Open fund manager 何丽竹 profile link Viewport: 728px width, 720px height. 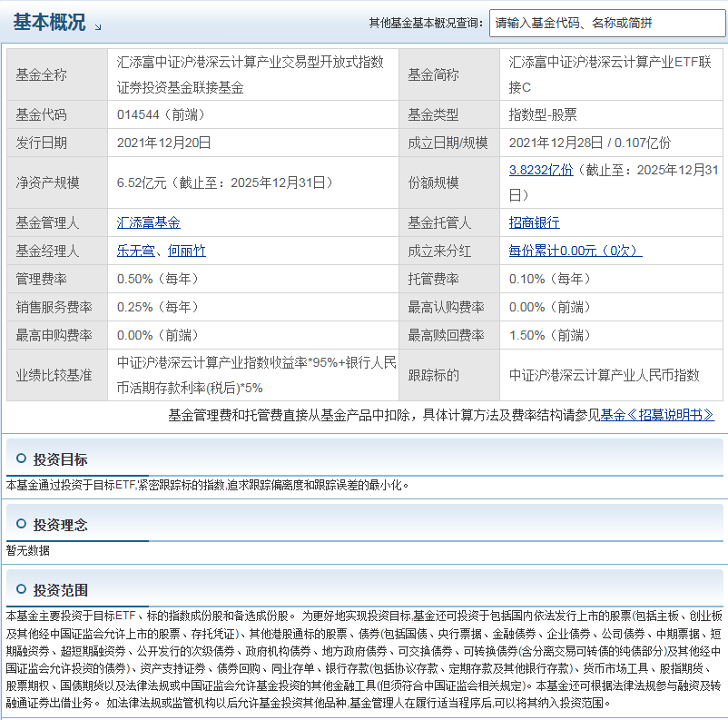coord(187,251)
